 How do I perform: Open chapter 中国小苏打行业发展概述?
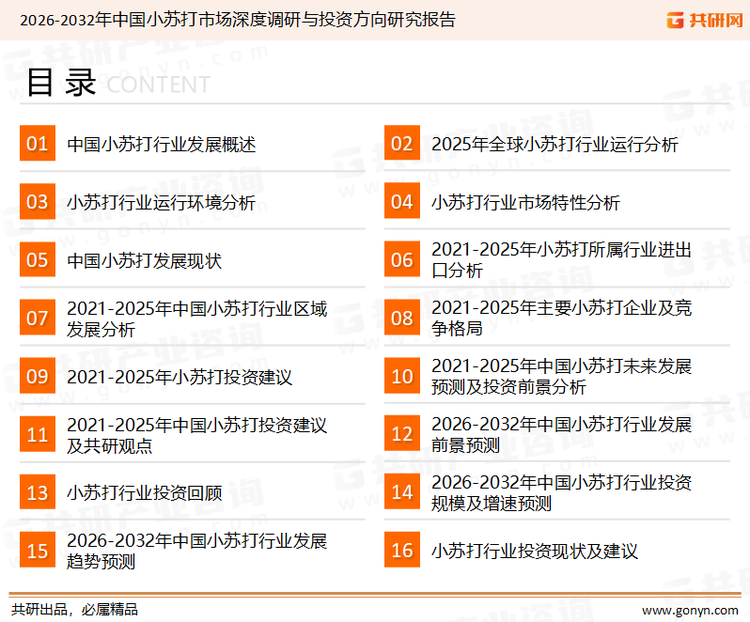[x=162, y=144]
